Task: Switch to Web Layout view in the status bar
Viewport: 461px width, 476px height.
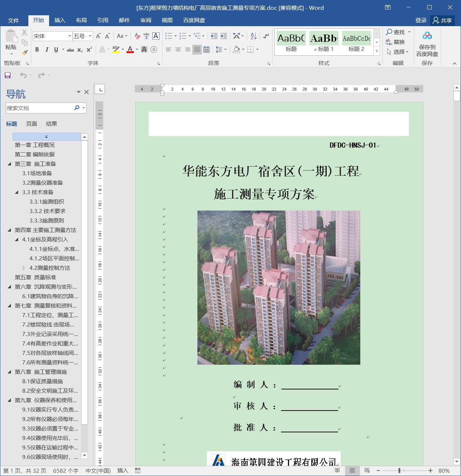Action: coord(367,471)
